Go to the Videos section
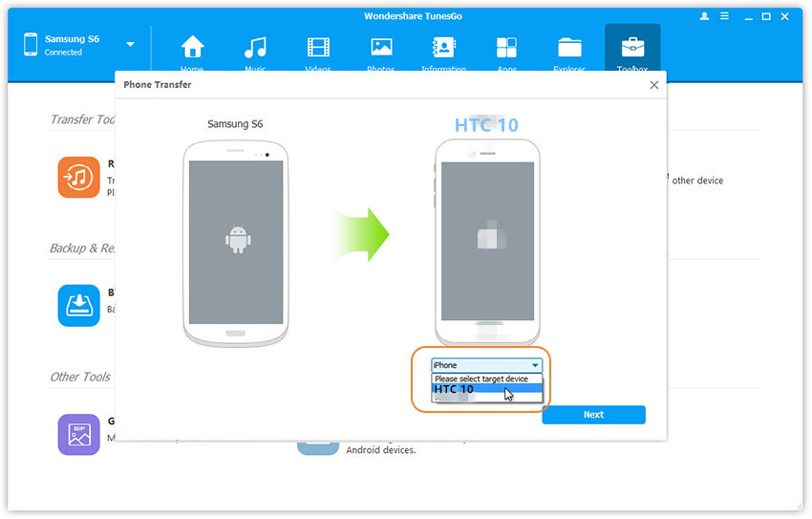This screenshot has height=519, width=812. pyautogui.click(x=318, y=47)
